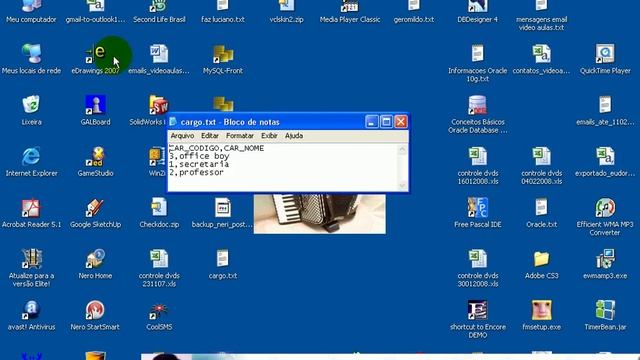Viewport: 640px width, 360px height.
Task: Click the '2,professor' line in Notepad
Action: 196,173
